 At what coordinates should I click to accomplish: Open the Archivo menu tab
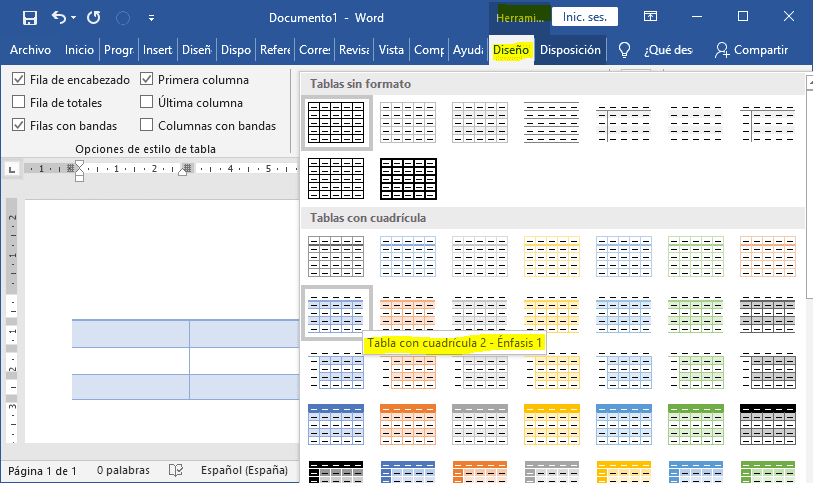point(30,50)
